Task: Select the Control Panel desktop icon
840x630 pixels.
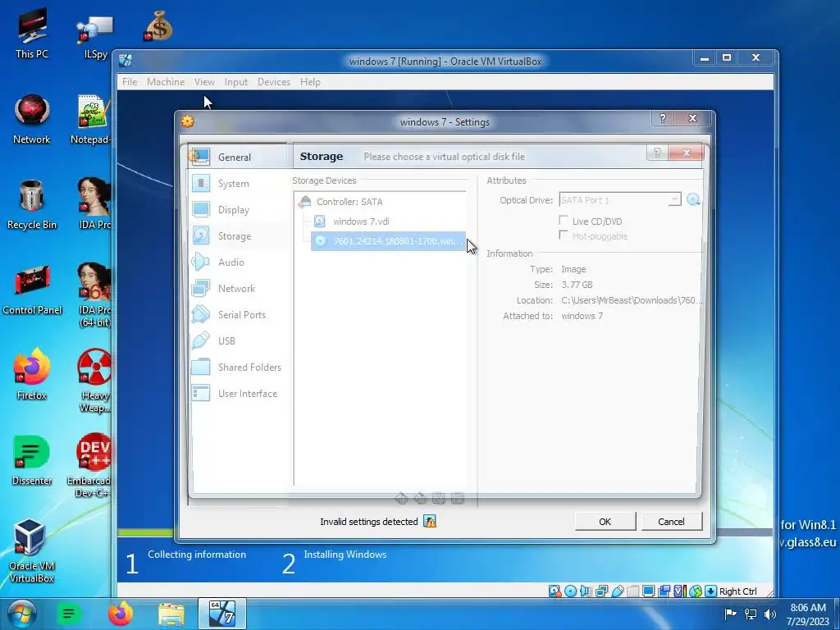Action: [x=32, y=290]
